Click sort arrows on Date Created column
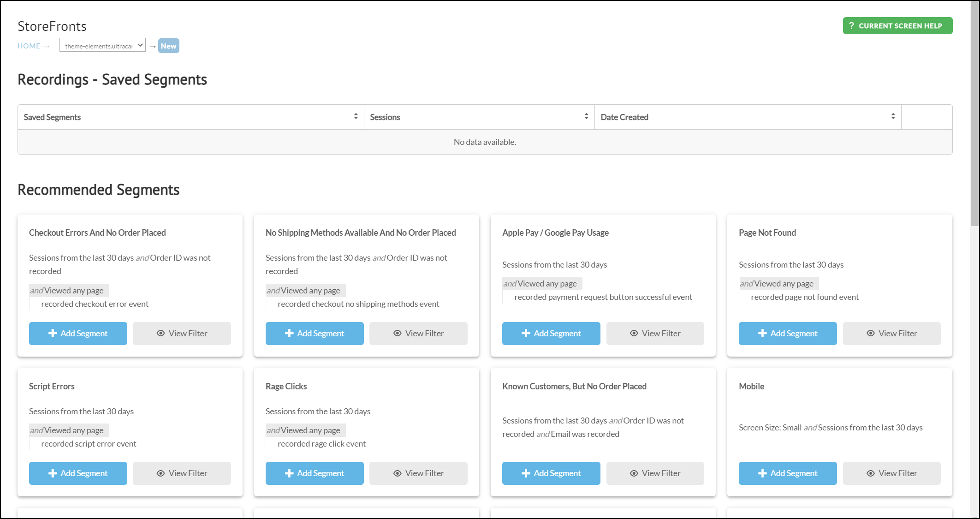This screenshot has height=519, width=980. point(893,117)
